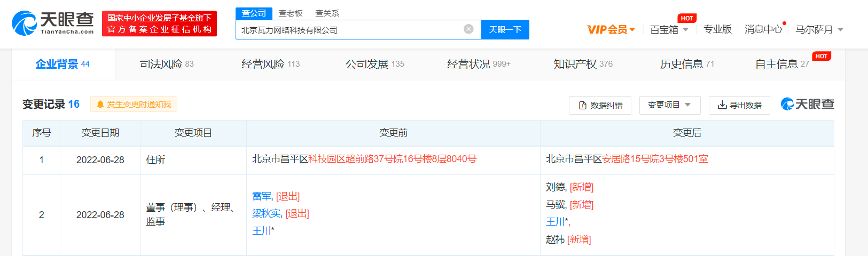Click the 梁秋实 name link
868x256 pixels.
click(x=266, y=213)
